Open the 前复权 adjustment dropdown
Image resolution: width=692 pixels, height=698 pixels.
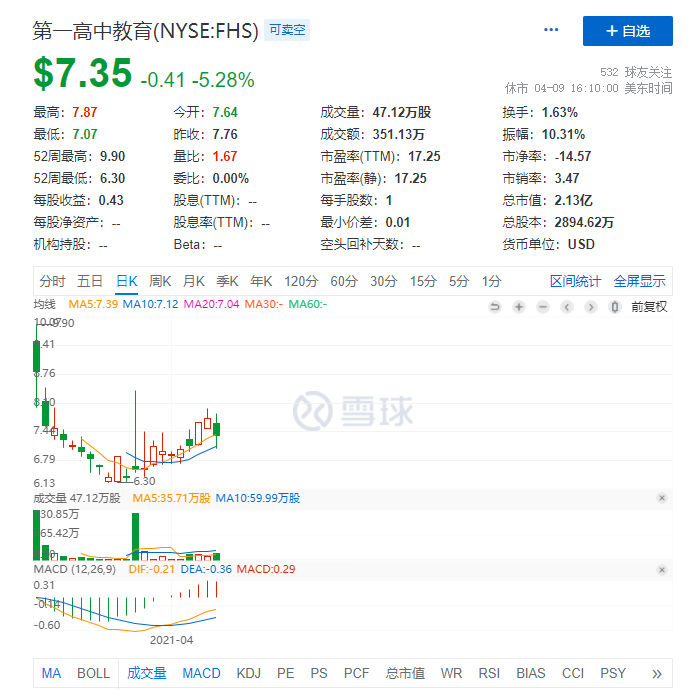[649, 307]
